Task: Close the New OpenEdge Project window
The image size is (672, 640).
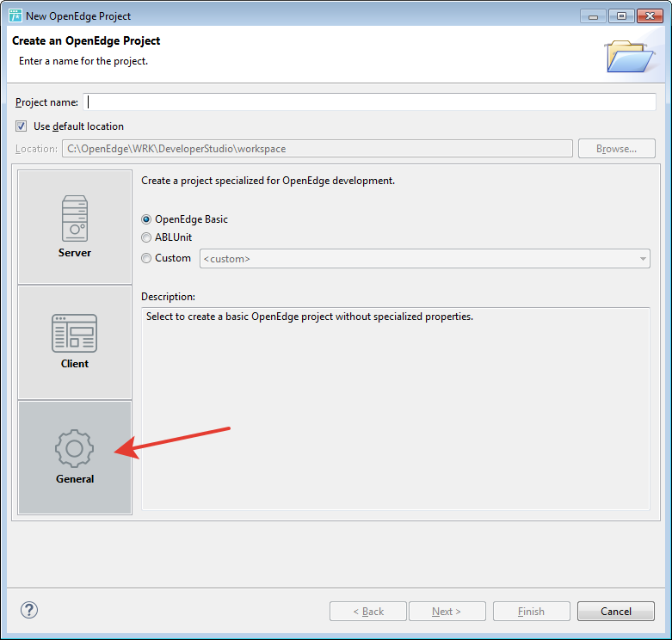Action: click(x=650, y=16)
